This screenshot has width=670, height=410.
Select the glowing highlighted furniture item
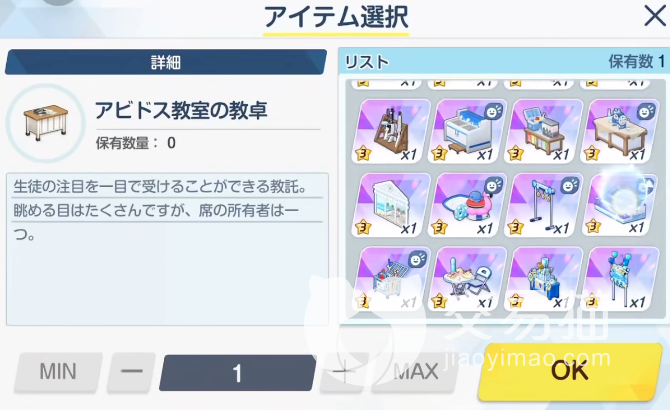click(620, 205)
